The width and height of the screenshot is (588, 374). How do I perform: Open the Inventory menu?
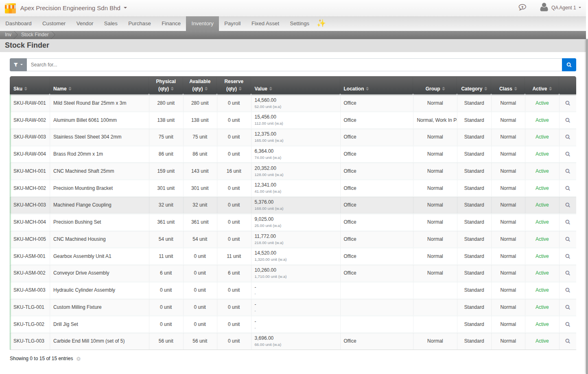pyautogui.click(x=202, y=24)
